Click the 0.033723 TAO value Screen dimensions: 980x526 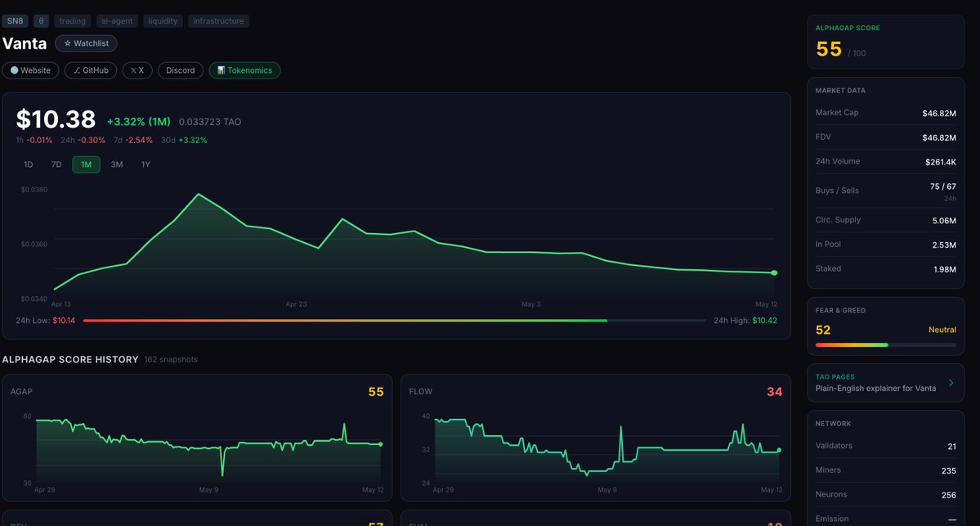[210, 122]
